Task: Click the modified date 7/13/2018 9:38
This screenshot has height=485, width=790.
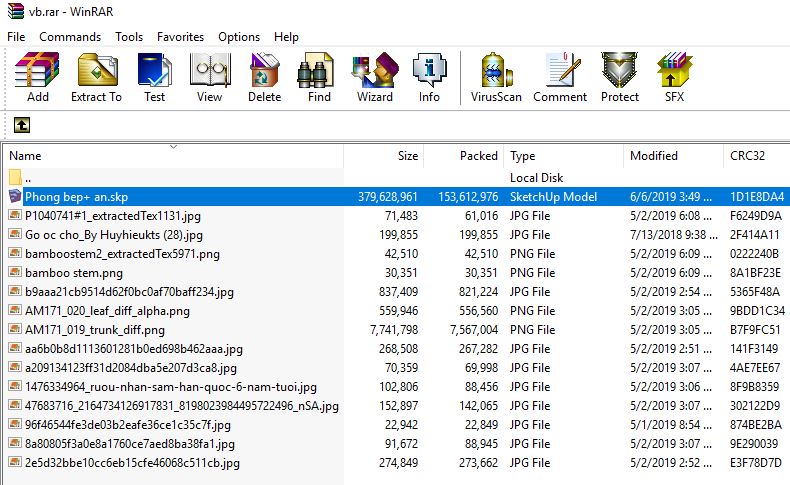Action: click(x=674, y=235)
